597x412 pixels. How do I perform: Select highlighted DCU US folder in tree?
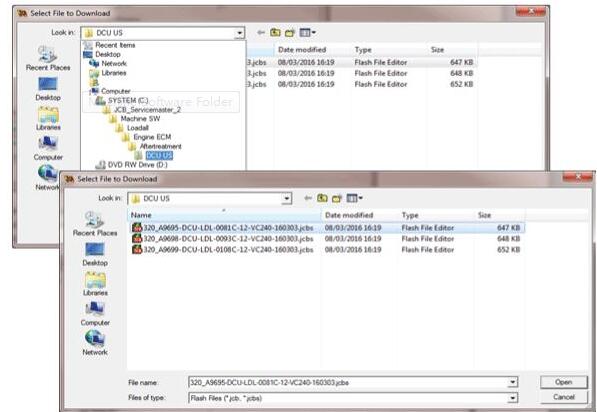[x=159, y=155]
